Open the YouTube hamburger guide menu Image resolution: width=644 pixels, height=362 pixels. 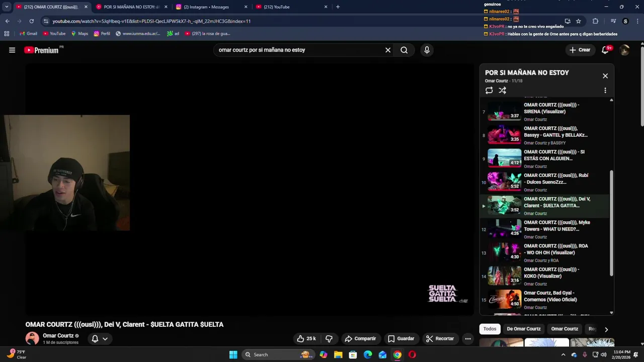12,50
